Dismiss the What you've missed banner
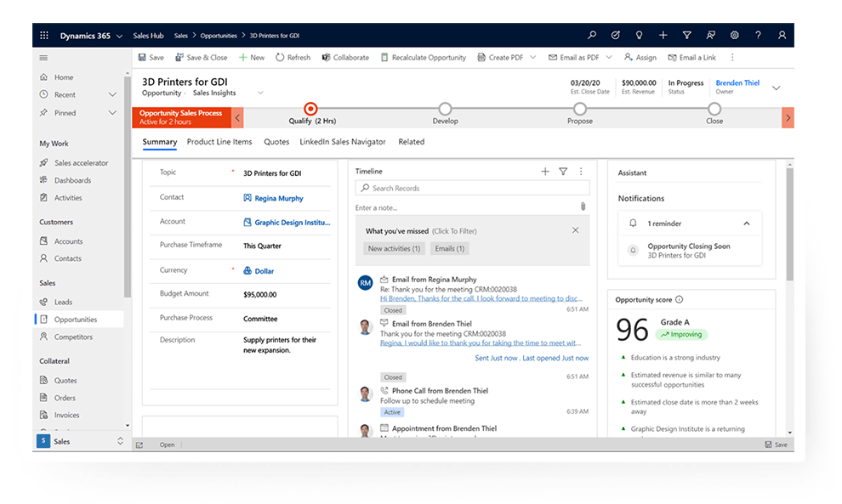The image size is (842, 504). coord(576,229)
